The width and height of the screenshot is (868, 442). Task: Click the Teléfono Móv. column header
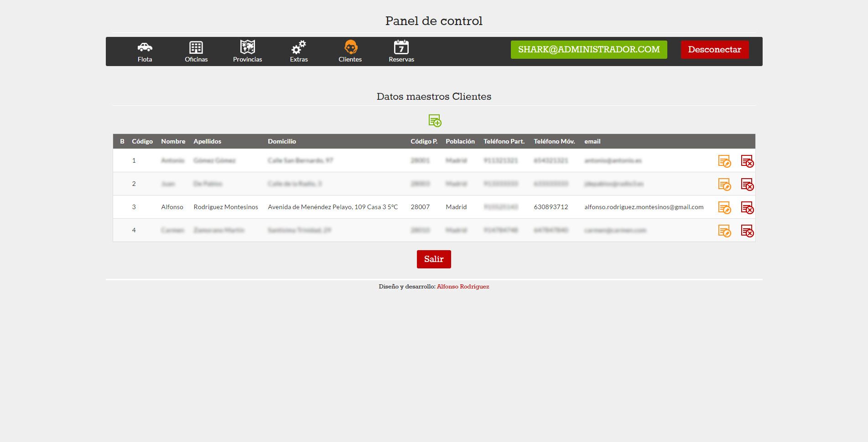pos(554,141)
